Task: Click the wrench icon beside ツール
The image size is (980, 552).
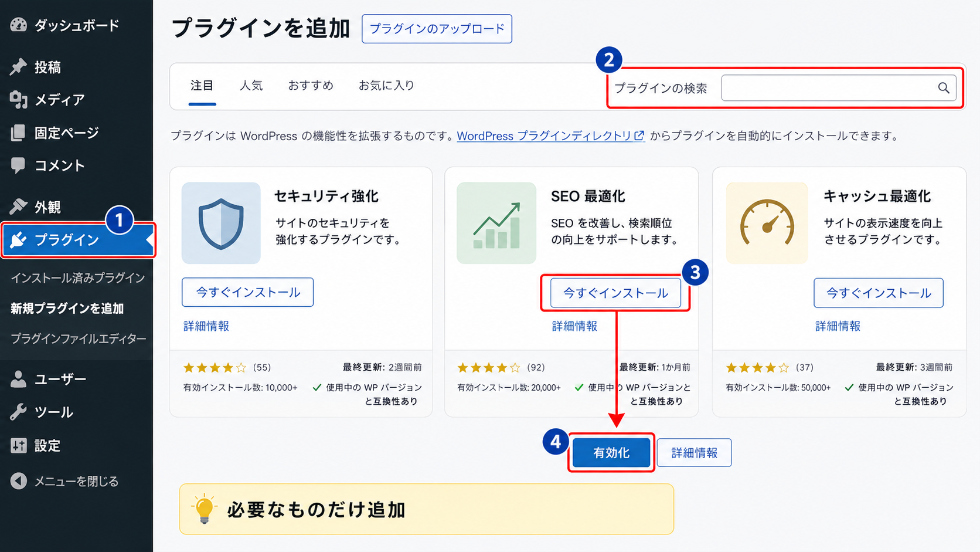Action: tap(18, 412)
